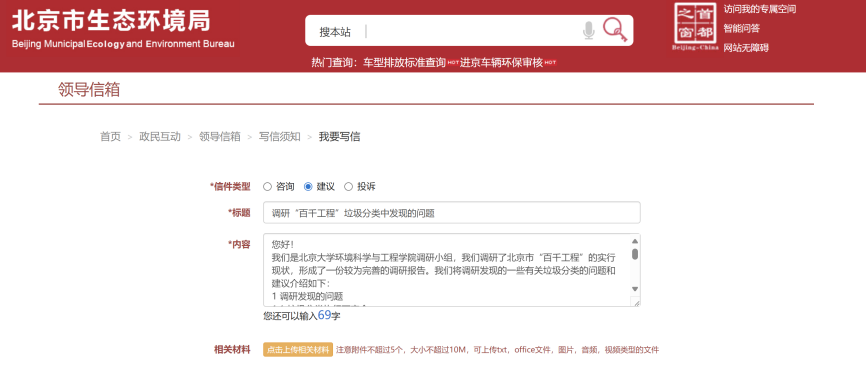Click the 领导信箱 page heading
The height and width of the screenshot is (366, 866).
click(89, 89)
